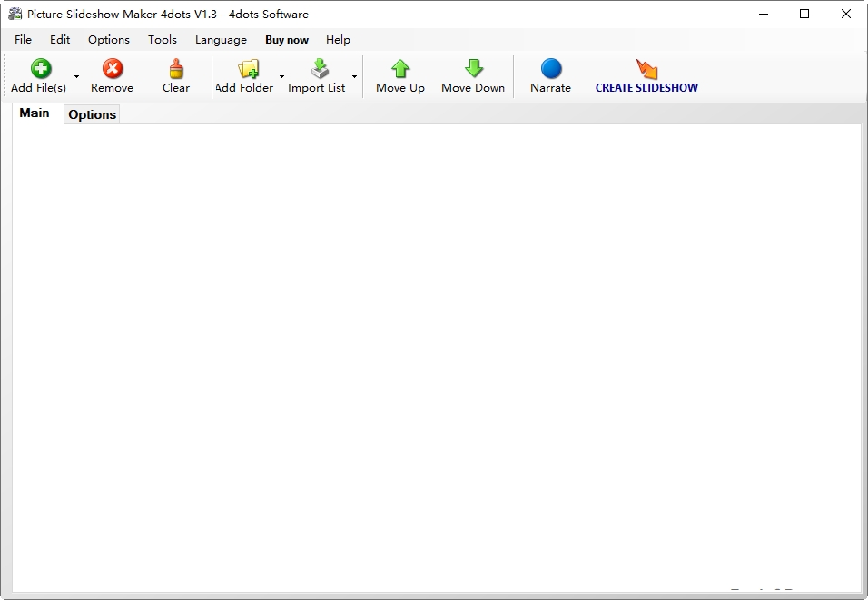This screenshot has height=600, width=868.
Task: Expand the Import List dropdown arrow
Action: pos(354,76)
